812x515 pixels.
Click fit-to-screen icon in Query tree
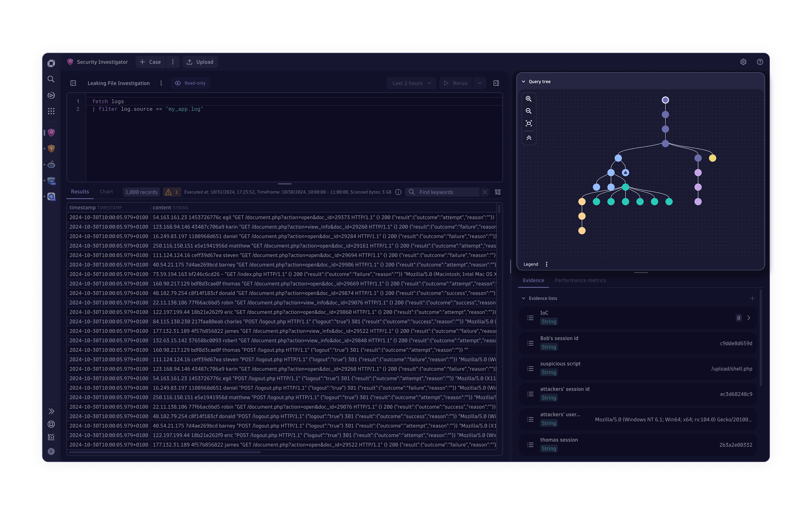528,123
